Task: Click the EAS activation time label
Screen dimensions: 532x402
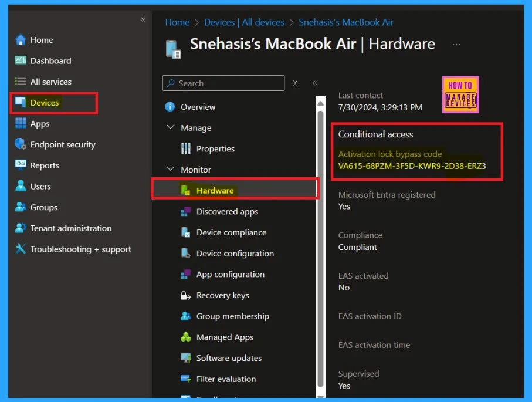Action: pyautogui.click(x=374, y=345)
